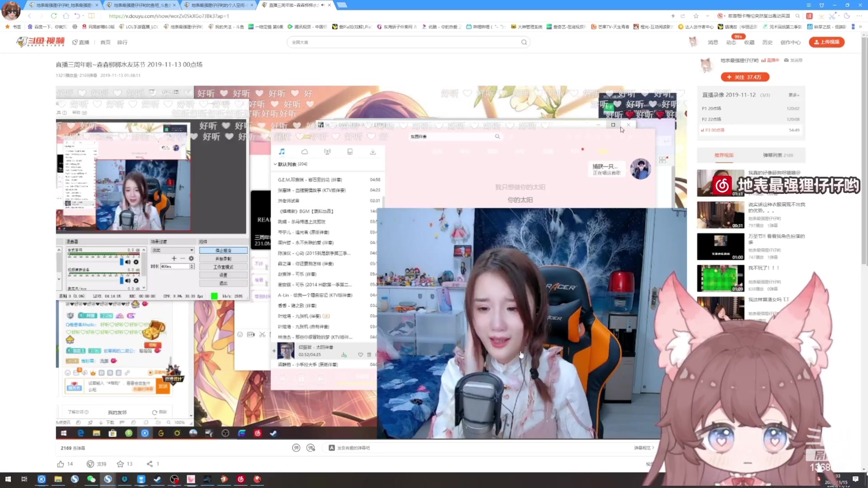Click browser hamburger menu icon in title bar
The height and width of the screenshot is (488, 868).
pyautogui.click(x=809, y=5)
